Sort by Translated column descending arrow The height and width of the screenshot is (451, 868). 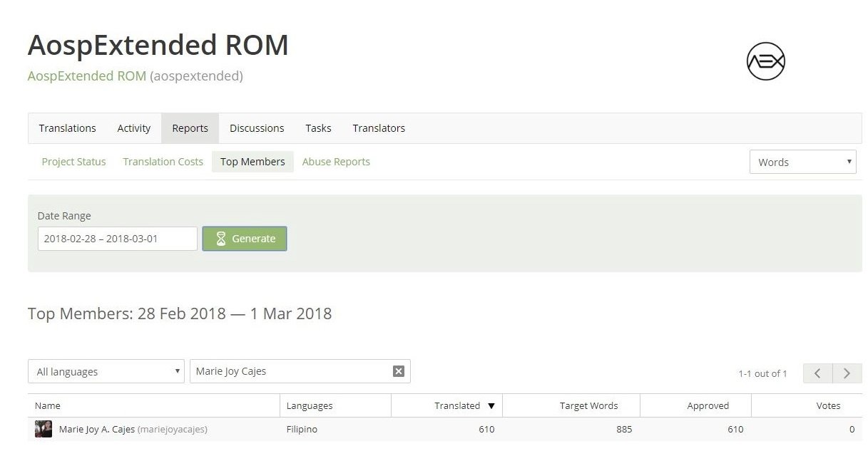pos(491,406)
